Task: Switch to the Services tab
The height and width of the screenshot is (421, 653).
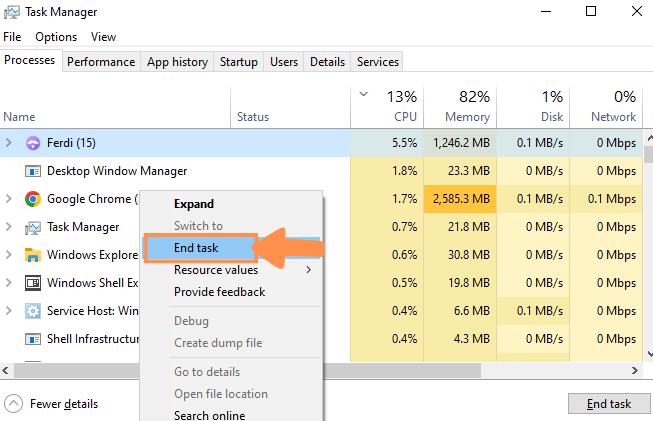Action: (x=377, y=62)
